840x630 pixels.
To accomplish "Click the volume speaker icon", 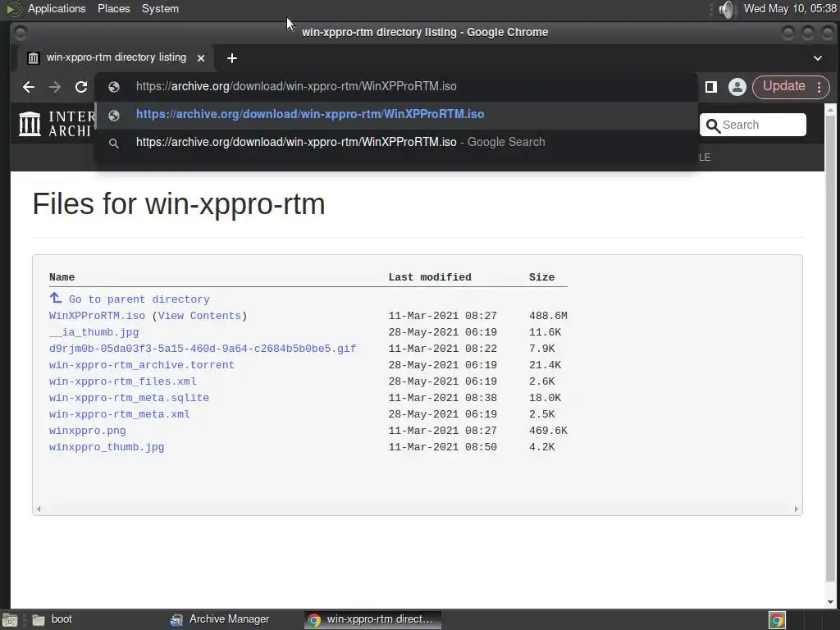I will pyautogui.click(x=727, y=9).
